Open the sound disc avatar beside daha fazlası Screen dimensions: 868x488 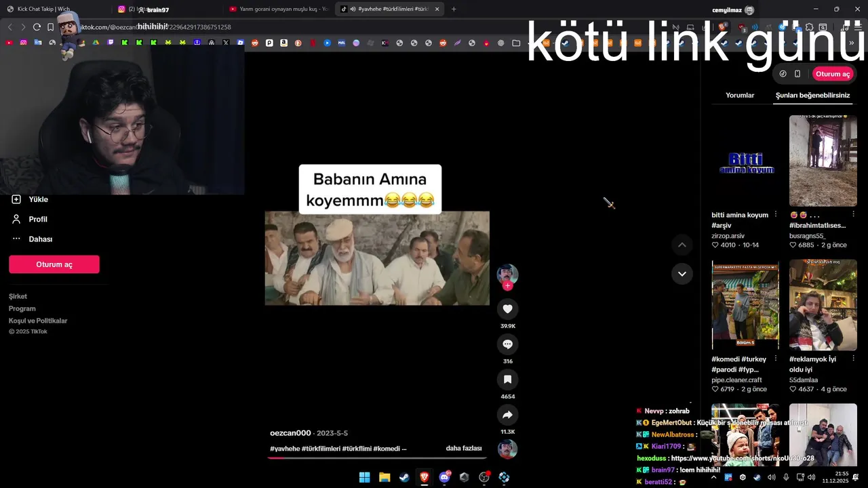(x=507, y=449)
